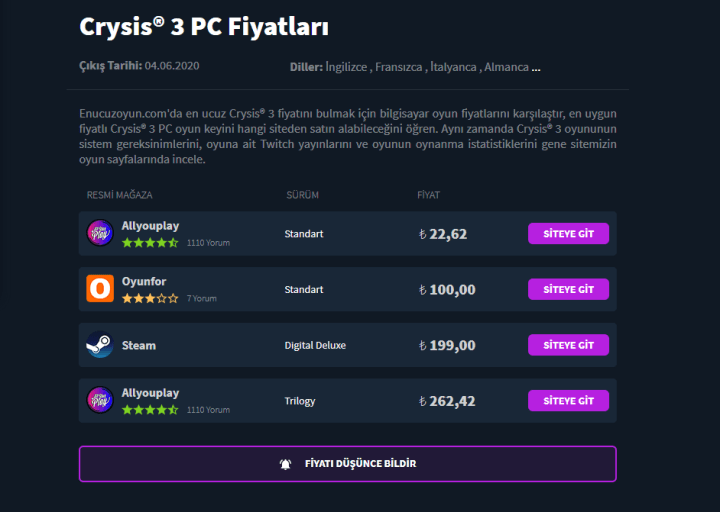Click the Allyouplay logo in the Standart row
The width and height of the screenshot is (720, 512).
[x=100, y=233]
